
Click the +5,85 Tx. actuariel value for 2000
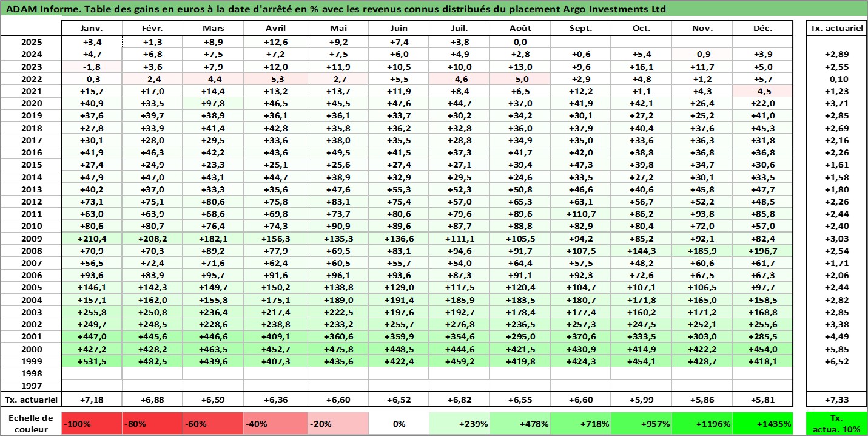(836, 349)
